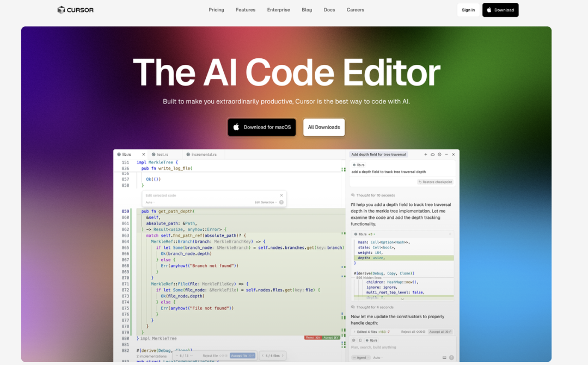The image size is (588, 365).
Task: Focus the 'Edit selected code' input
Action: click(210, 195)
